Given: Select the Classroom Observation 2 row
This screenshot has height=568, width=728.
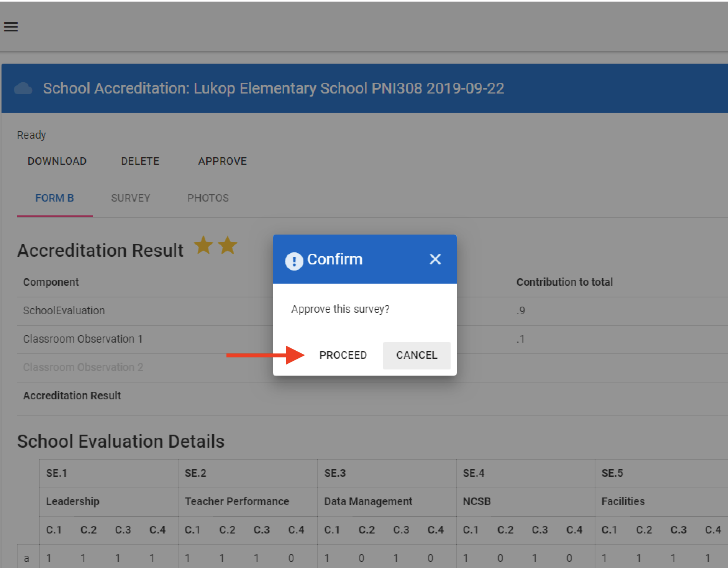Looking at the screenshot, I should [83, 368].
